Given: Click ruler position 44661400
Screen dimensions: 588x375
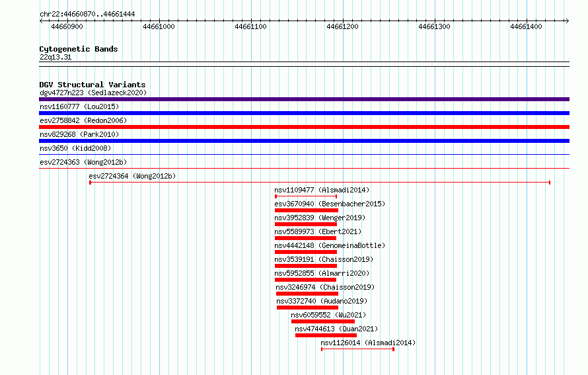Looking at the screenshot, I should 526,26.
